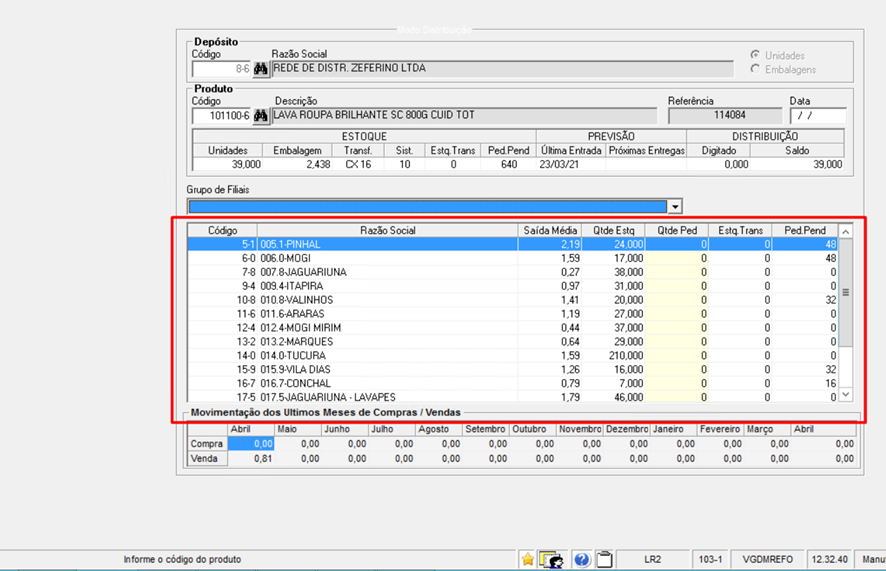This screenshot has width=886, height=571.
Task: Click the Última Entrada date 23/03/21
Action: 559,164
